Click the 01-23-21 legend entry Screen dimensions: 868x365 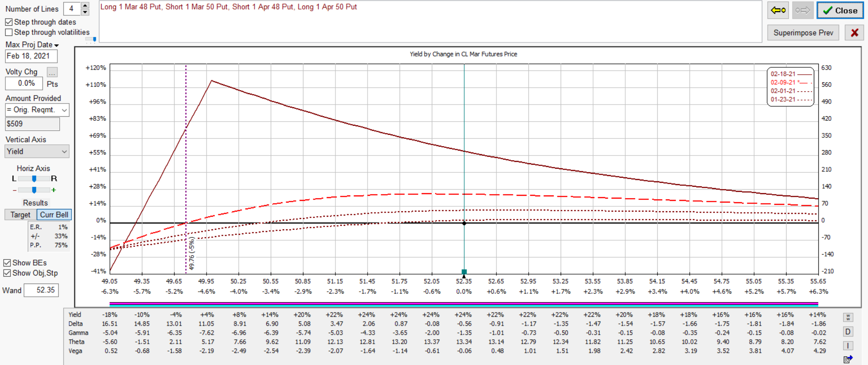pos(791,100)
